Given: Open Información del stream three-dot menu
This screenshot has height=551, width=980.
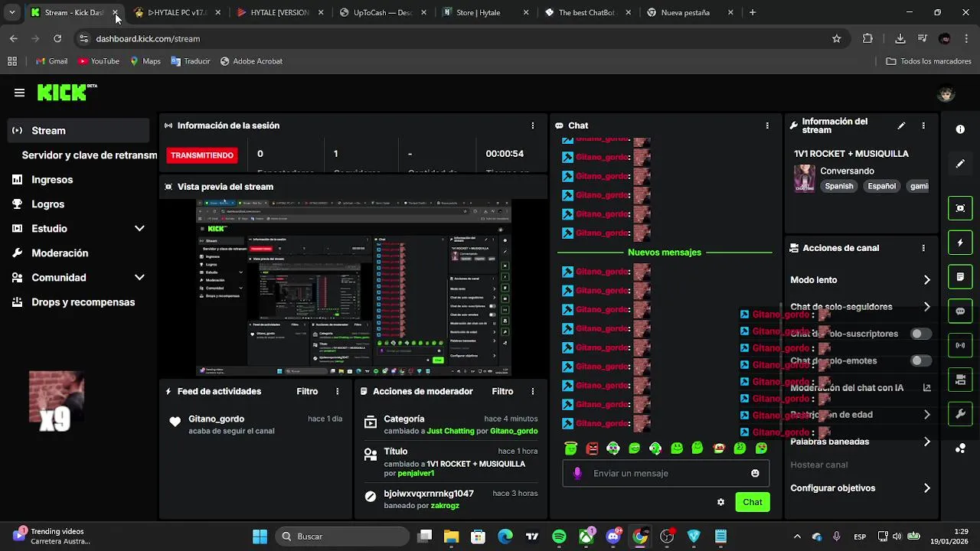Looking at the screenshot, I should pos(923,126).
